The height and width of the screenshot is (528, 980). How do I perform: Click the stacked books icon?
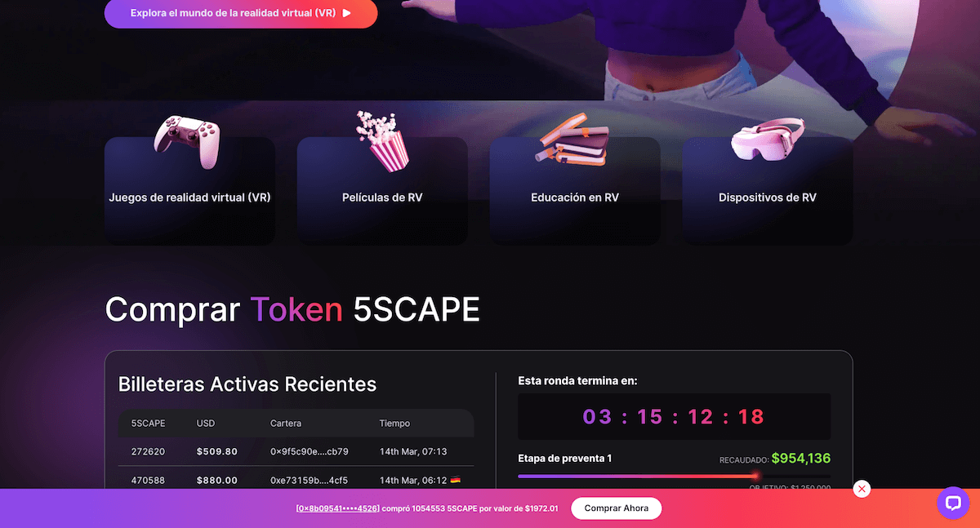(573, 140)
